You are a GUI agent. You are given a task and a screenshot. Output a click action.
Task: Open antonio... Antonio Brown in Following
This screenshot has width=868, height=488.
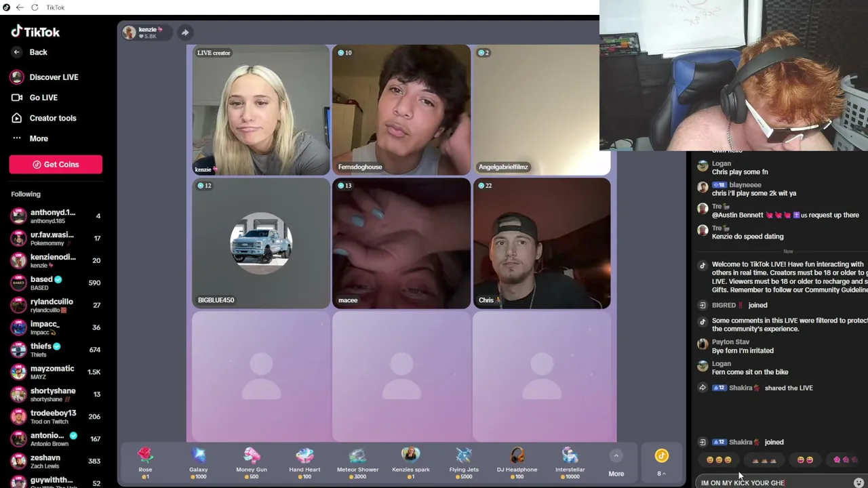[x=56, y=439]
